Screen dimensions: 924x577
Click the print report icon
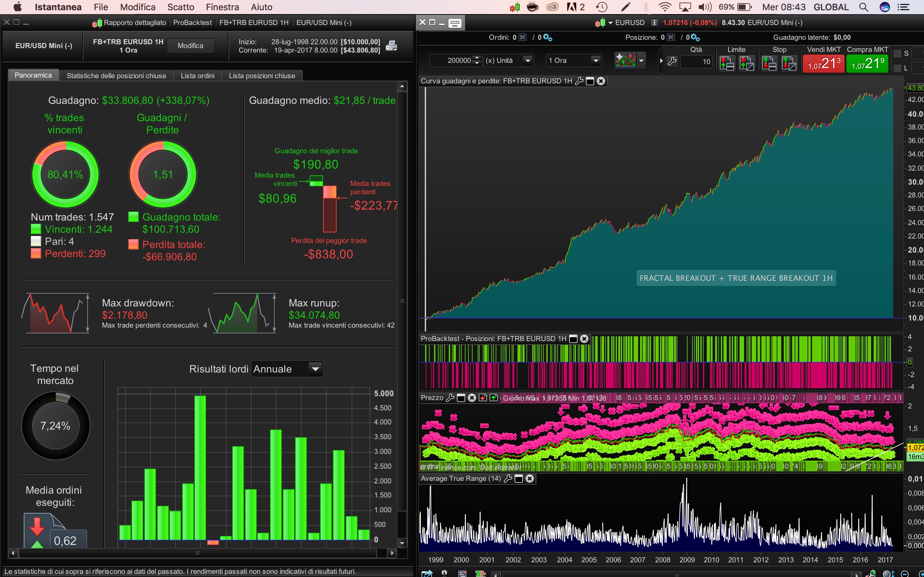pos(391,46)
